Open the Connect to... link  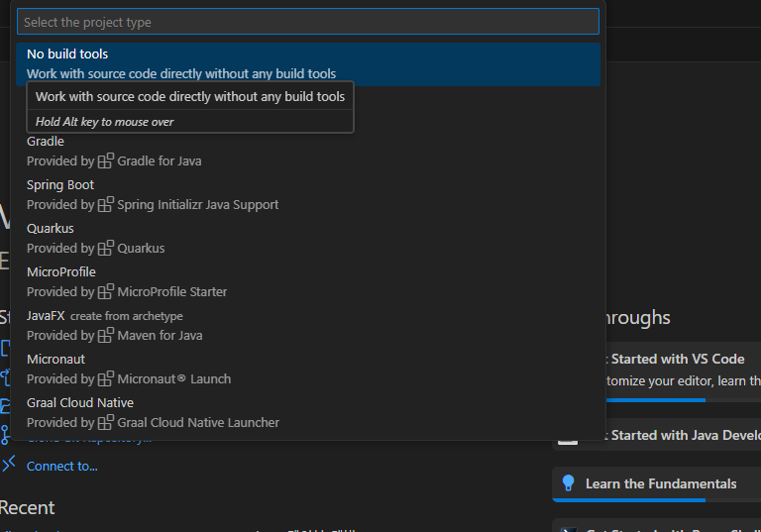click(x=62, y=467)
